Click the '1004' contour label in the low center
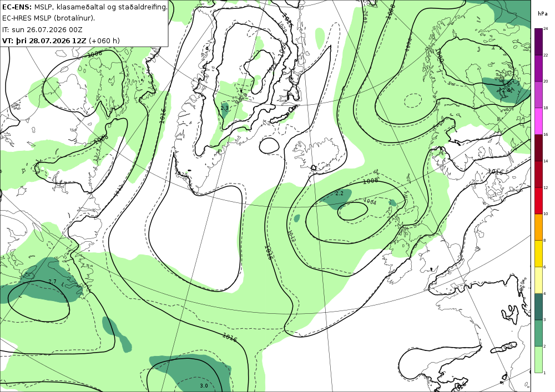This screenshot has height=392, width=555. tap(370, 201)
